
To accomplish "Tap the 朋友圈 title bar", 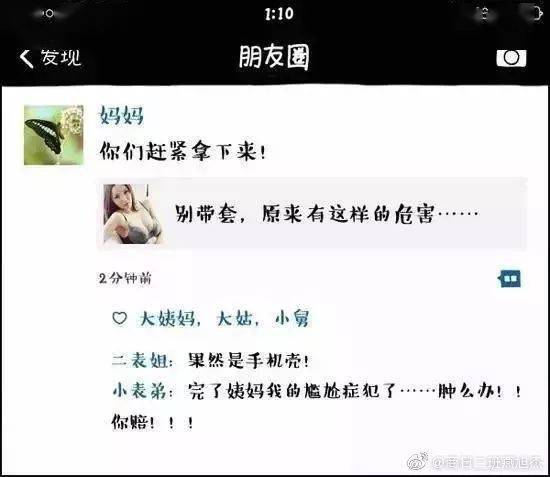I will (274, 57).
